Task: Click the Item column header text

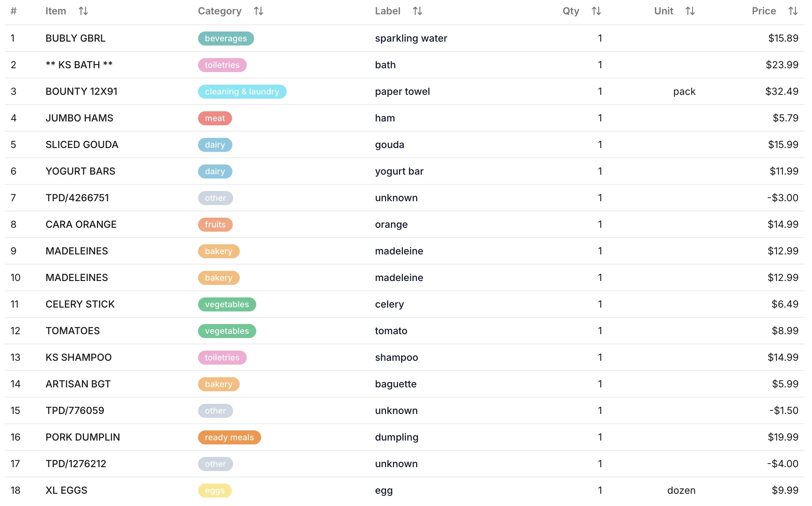Action: [x=56, y=11]
